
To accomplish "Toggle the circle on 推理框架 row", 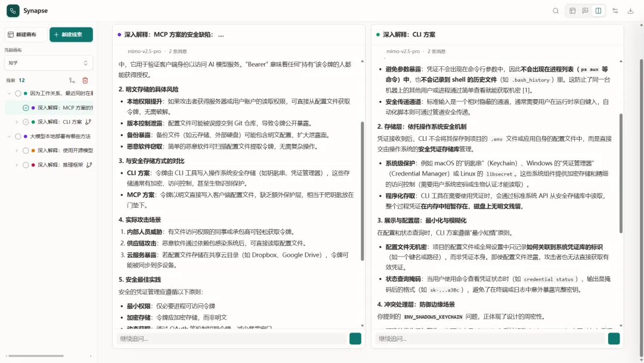I will (x=26, y=165).
